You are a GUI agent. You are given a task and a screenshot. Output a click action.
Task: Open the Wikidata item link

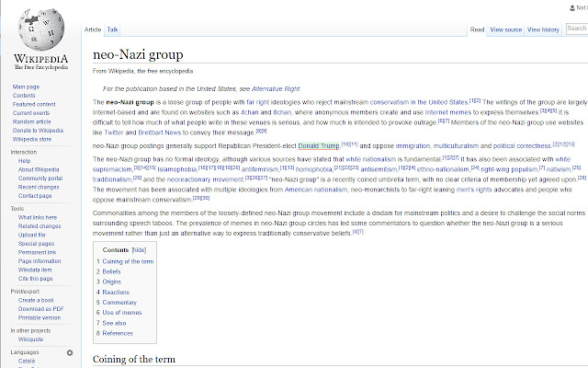[x=35, y=270]
